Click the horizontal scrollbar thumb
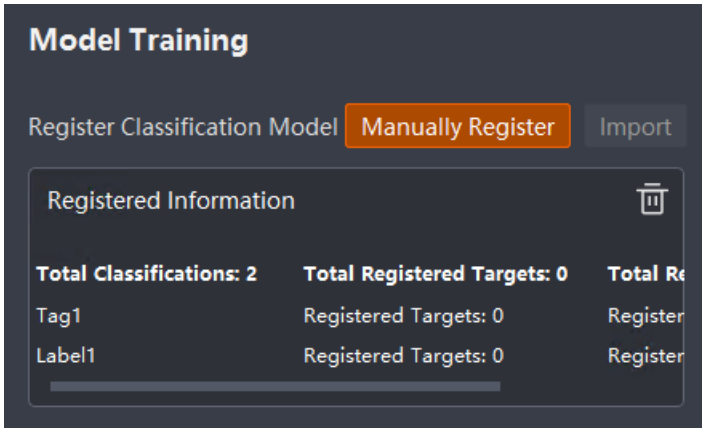The width and height of the screenshot is (706, 430). tap(275, 386)
